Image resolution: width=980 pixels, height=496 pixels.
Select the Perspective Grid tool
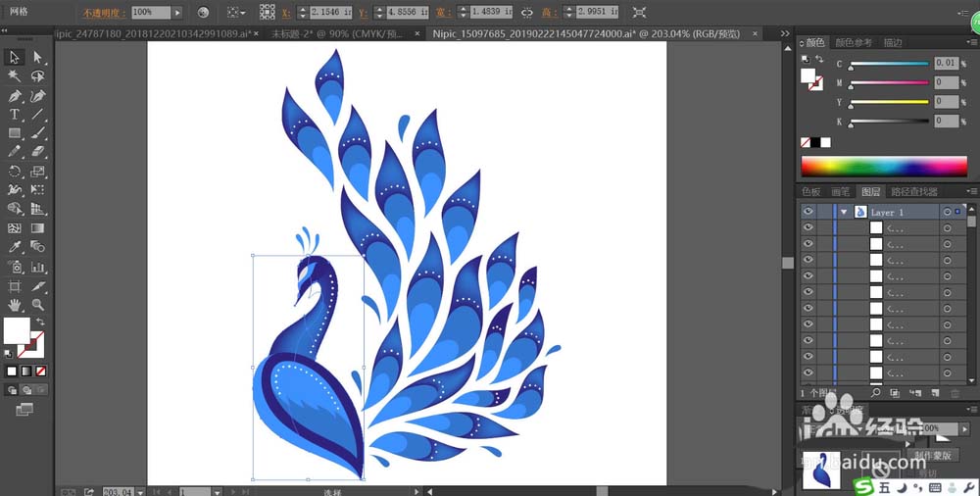(x=38, y=209)
